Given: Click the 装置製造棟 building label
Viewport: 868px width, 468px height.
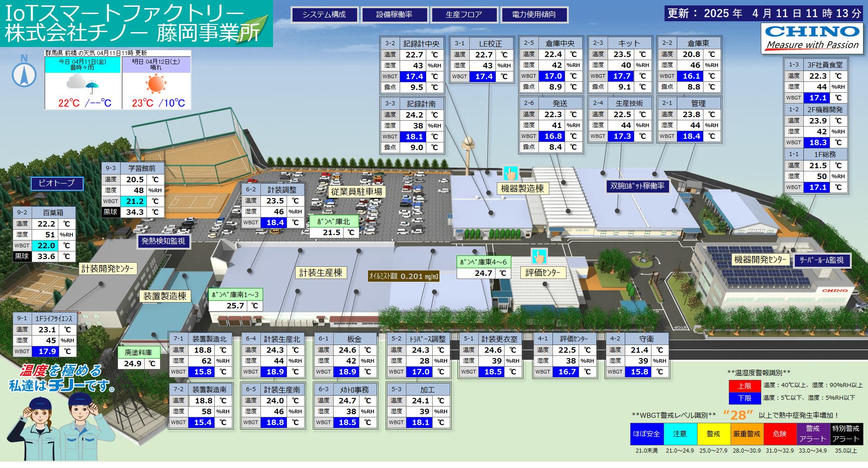Looking at the screenshot, I should [x=165, y=296].
